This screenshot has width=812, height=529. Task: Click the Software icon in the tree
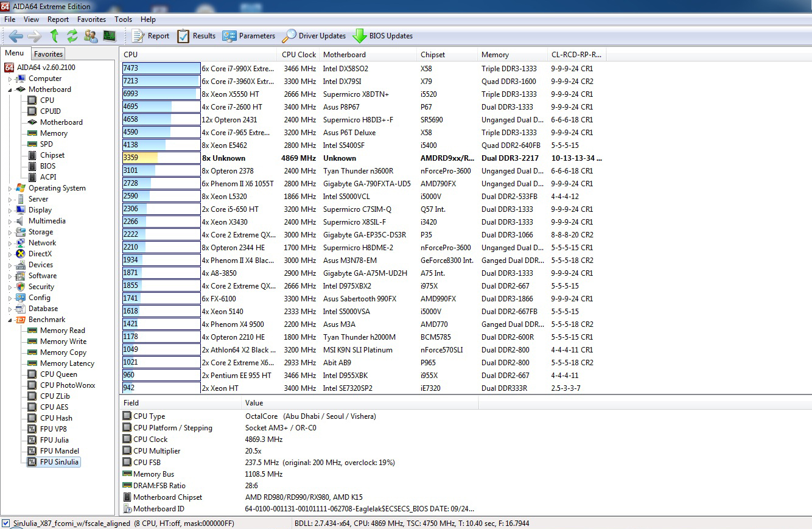point(21,276)
